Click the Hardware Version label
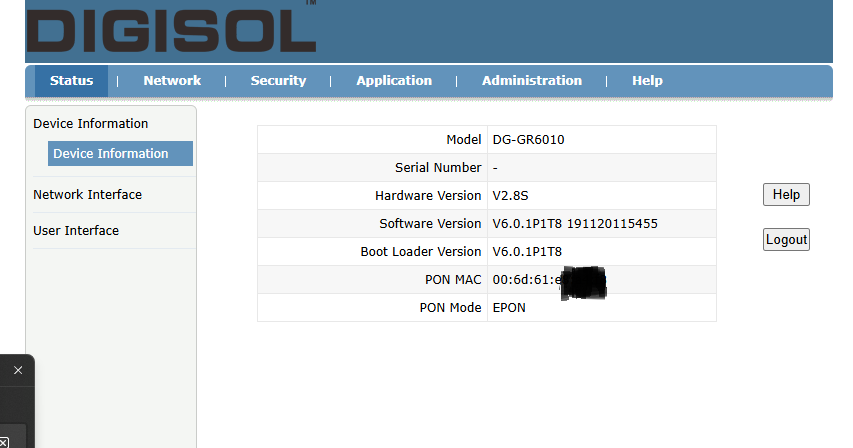Image resolution: width=853 pixels, height=448 pixels. click(428, 196)
